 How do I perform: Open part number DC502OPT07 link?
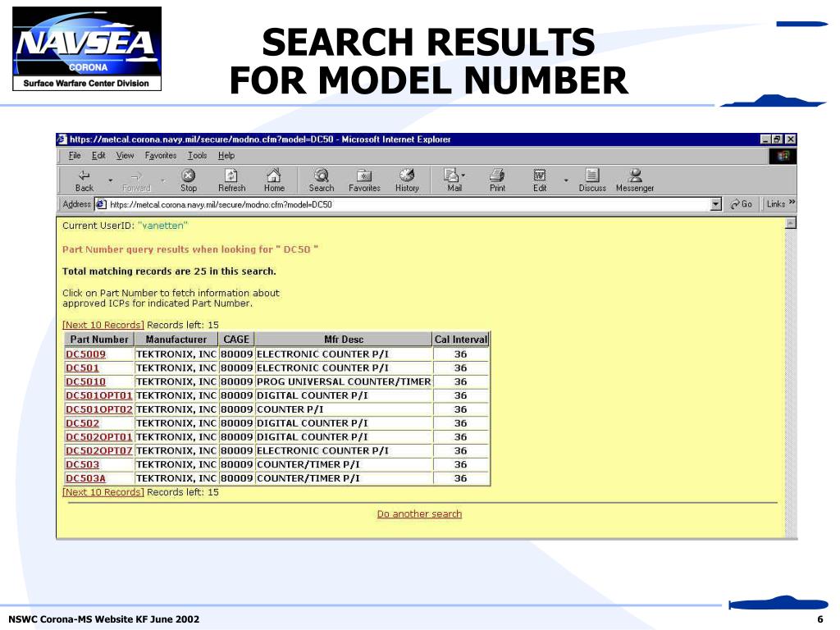(x=98, y=450)
